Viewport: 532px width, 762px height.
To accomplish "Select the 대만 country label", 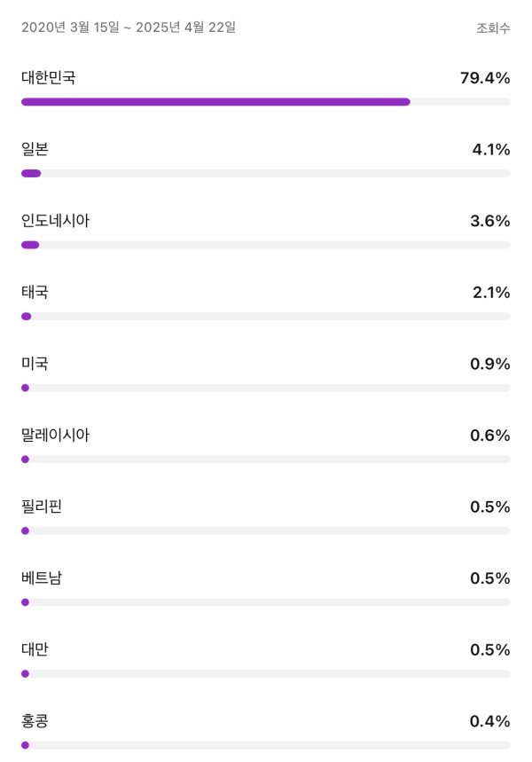I will [x=35, y=649].
